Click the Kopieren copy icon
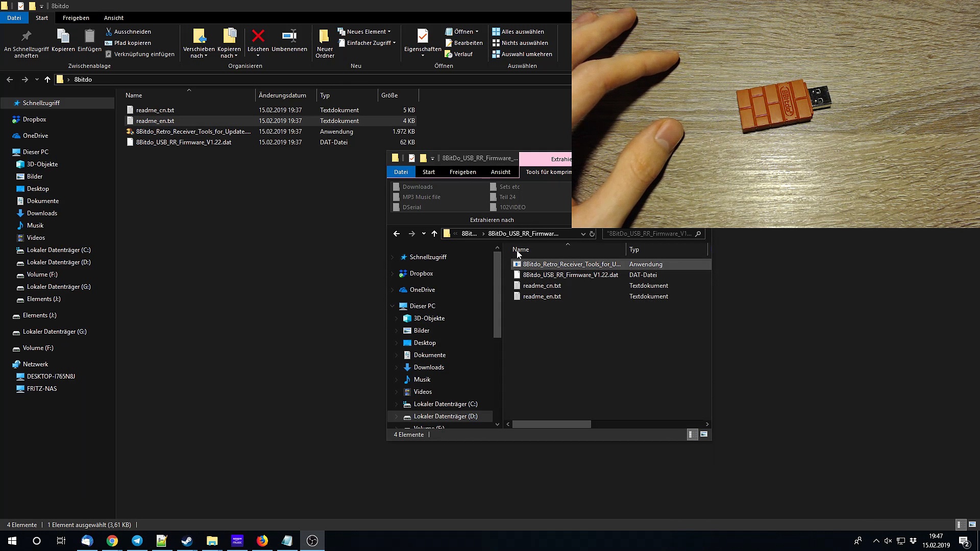Image resolution: width=980 pixels, height=551 pixels. [63, 36]
